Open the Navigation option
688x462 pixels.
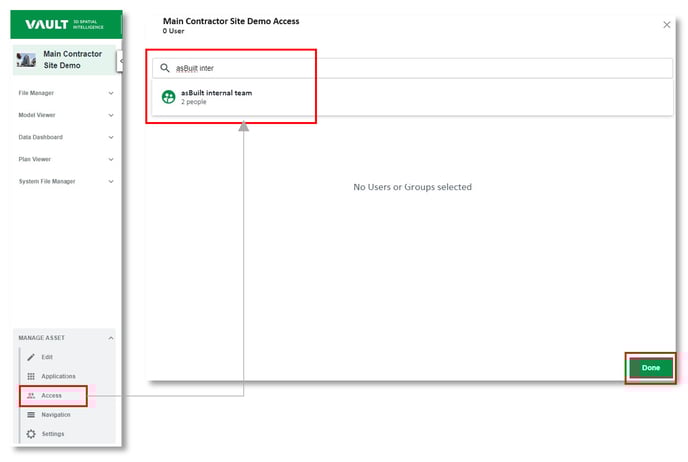coord(56,415)
